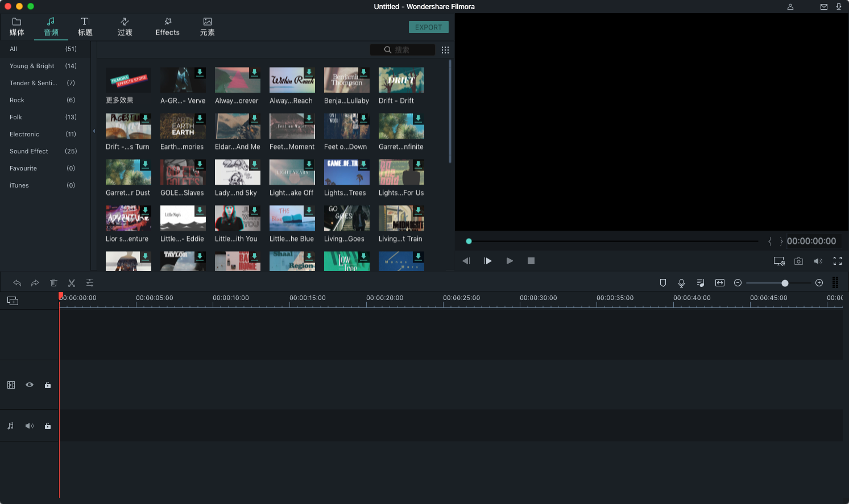849x504 pixels.
Task: Switch to the audio tab (音频)
Action: click(x=51, y=27)
